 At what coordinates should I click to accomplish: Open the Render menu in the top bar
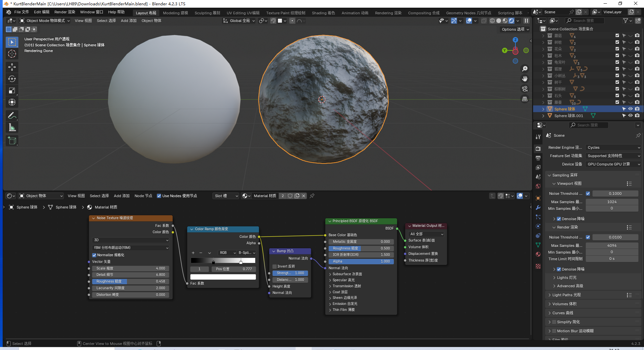click(x=64, y=12)
